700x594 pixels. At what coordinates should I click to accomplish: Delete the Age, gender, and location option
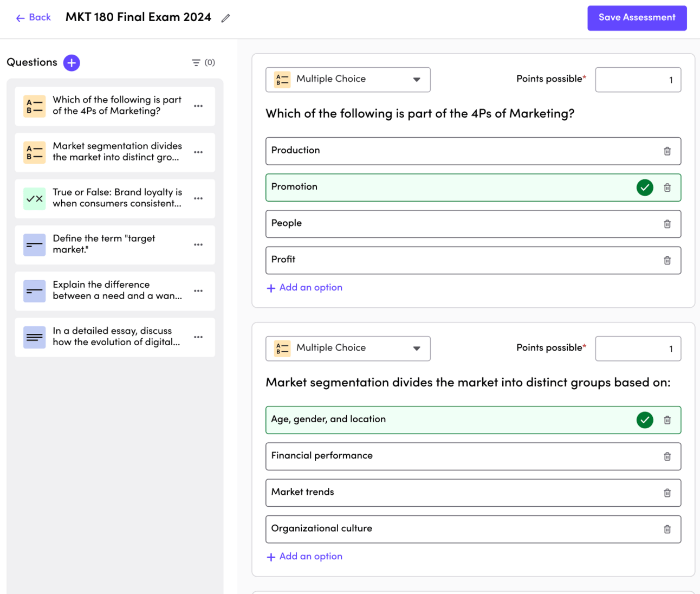[x=667, y=420]
